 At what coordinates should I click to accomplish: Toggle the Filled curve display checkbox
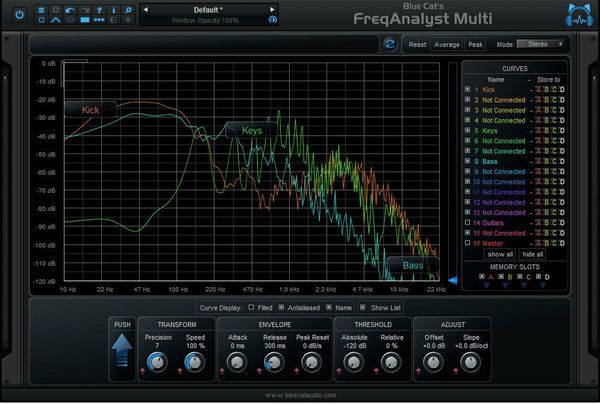pyautogui.click(x=251, y=307)
